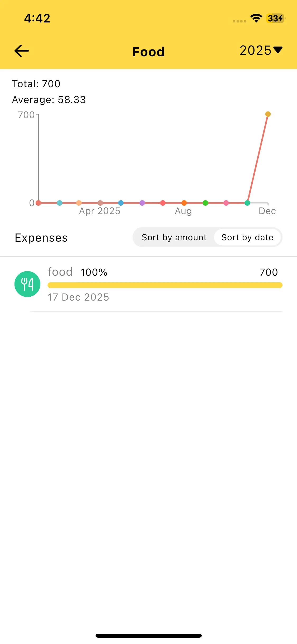Tap the blue May data point
The width and height of the screenshot is (297, 644).
(121, 203)
